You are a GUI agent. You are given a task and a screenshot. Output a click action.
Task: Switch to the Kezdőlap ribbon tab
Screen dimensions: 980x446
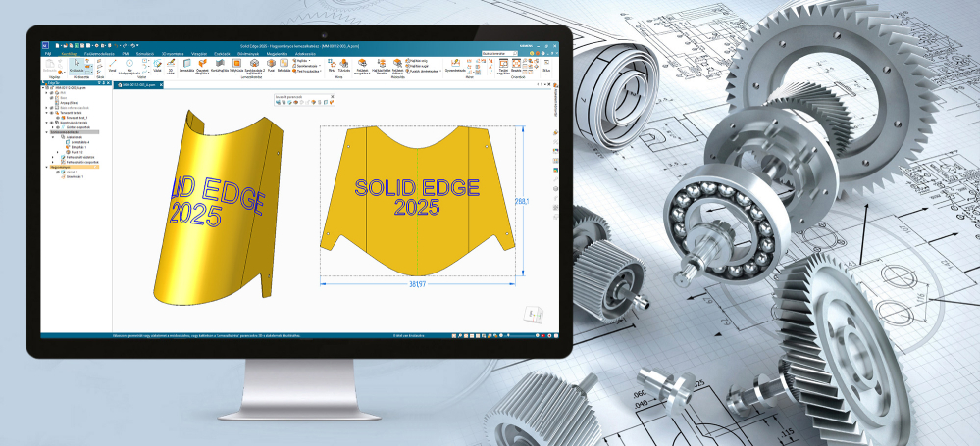coord(70,54)
